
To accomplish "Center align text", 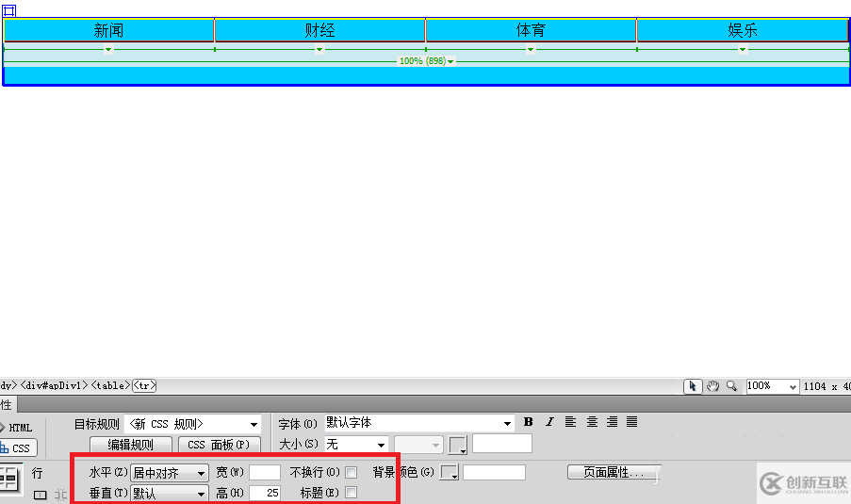I will (592, 421).
